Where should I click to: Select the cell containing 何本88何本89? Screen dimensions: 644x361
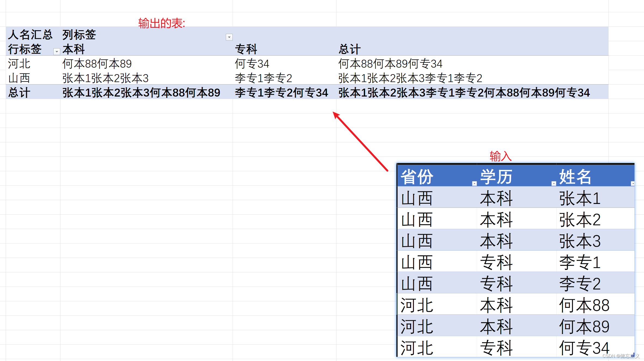coord(97,64)
